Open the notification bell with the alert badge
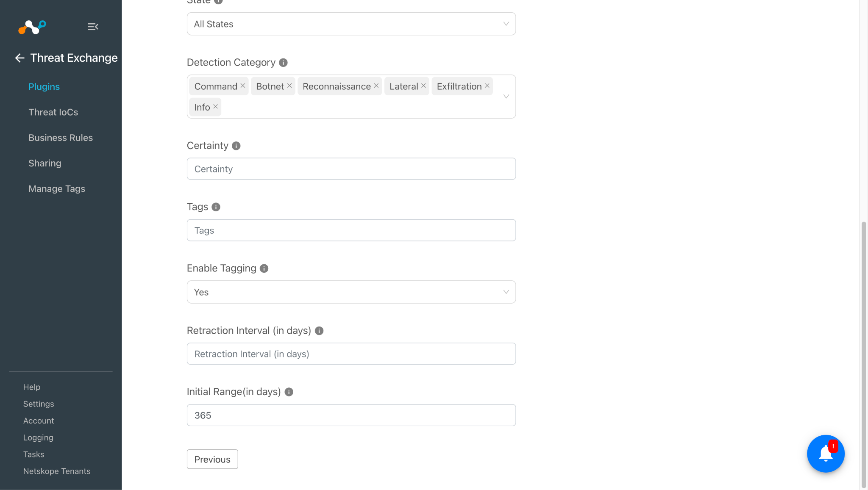 tap(825, 454)
